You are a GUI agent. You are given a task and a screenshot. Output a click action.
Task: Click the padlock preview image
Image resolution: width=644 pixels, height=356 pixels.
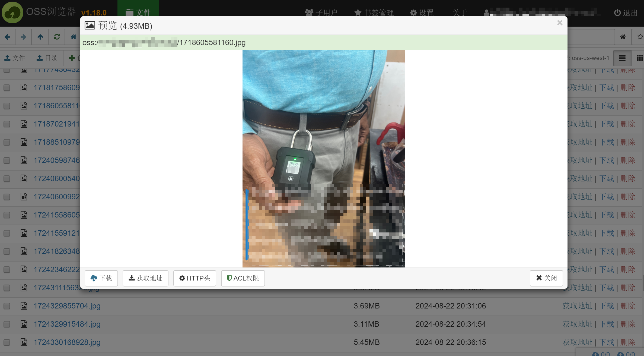[x=324, y=159]
